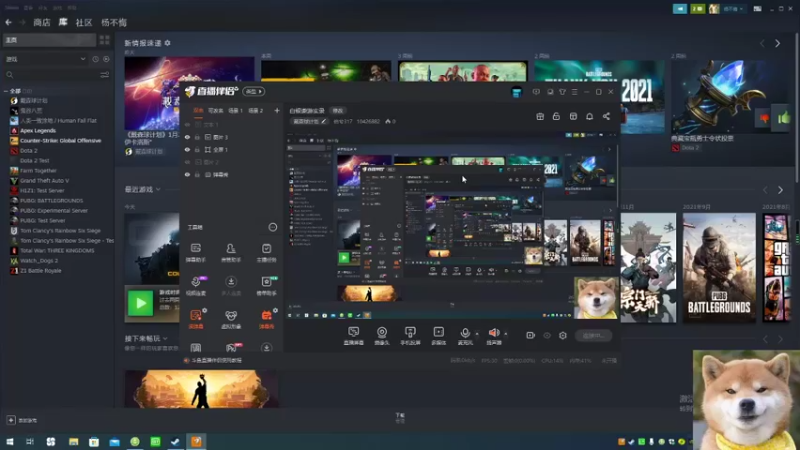
Task: Open the notification bell icon
Action: coord(589,116)
